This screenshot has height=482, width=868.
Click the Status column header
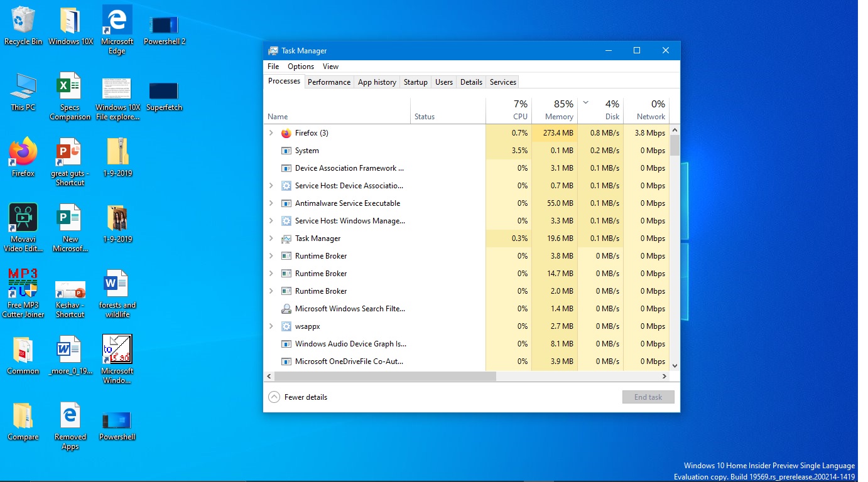click(x=448, y=110)
